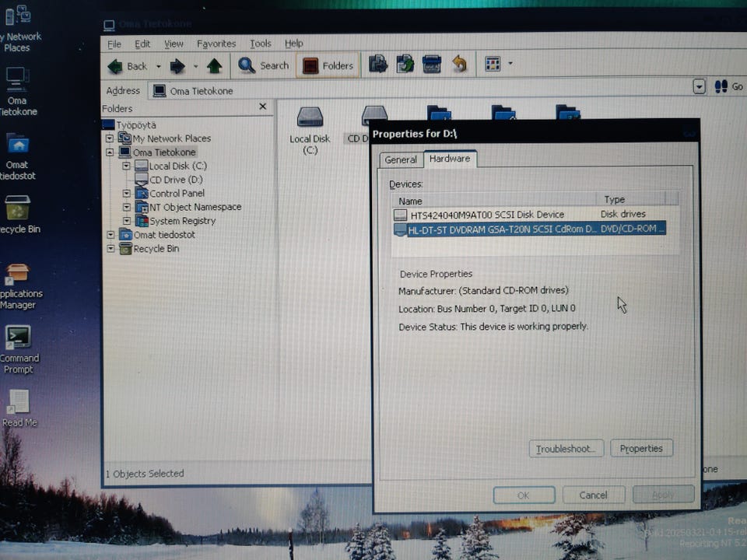Open the View menu
Image resolution: width=747 pixels, height=560 pixels.
pos(174,44)
